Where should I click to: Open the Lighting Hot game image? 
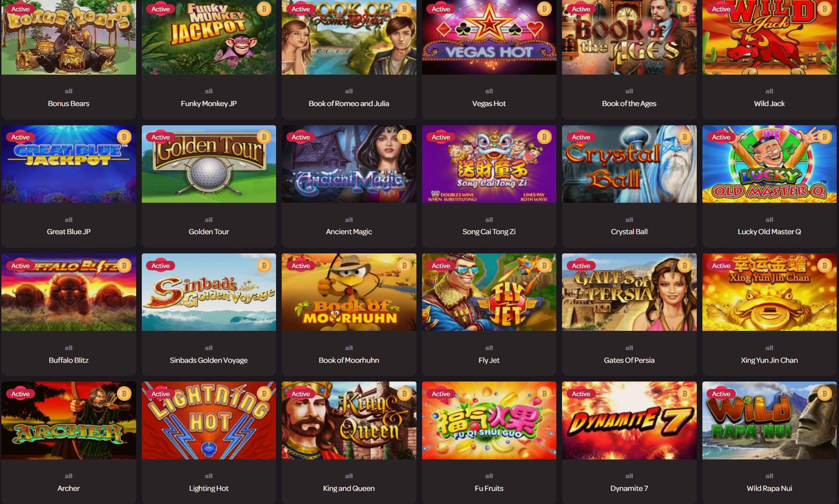[208, 420]
